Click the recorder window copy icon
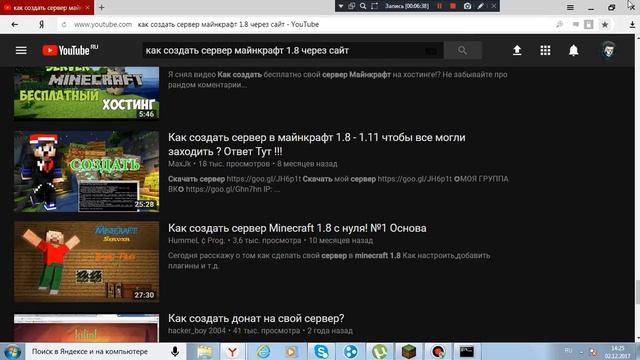 [351, 6]
